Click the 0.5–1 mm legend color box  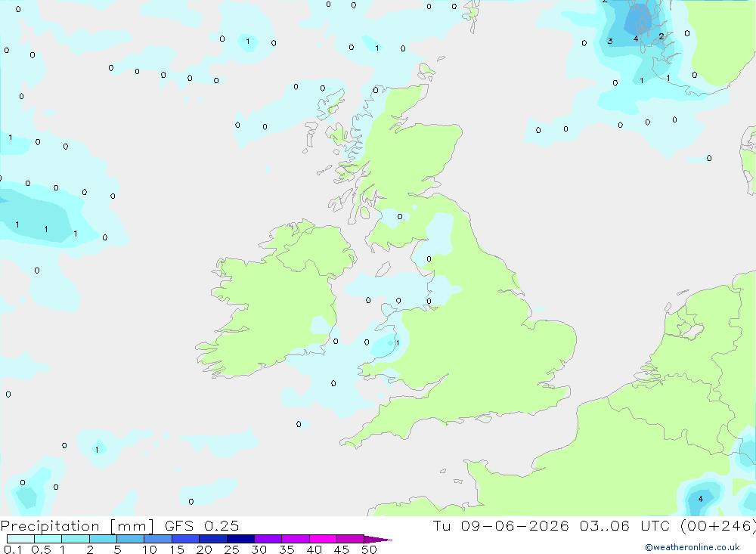pyautogui.click(x=48, y=539)
